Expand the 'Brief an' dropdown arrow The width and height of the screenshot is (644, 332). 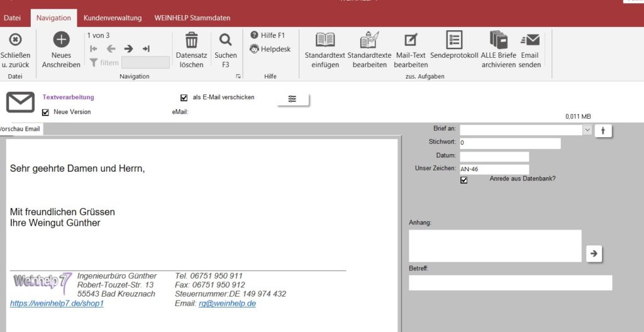click(x=587, y=130)
